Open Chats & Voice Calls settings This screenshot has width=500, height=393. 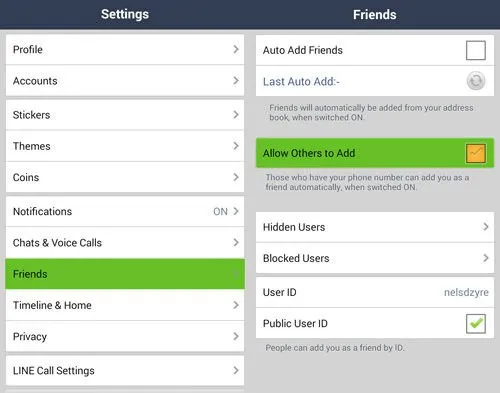pyautogui.click(x=125, y=243)
